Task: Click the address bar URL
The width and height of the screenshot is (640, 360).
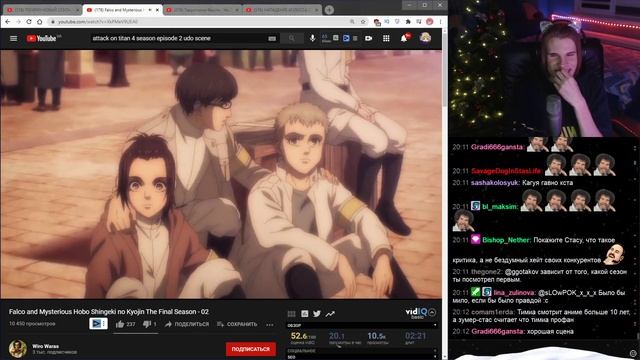Action: tap(98, 22)
